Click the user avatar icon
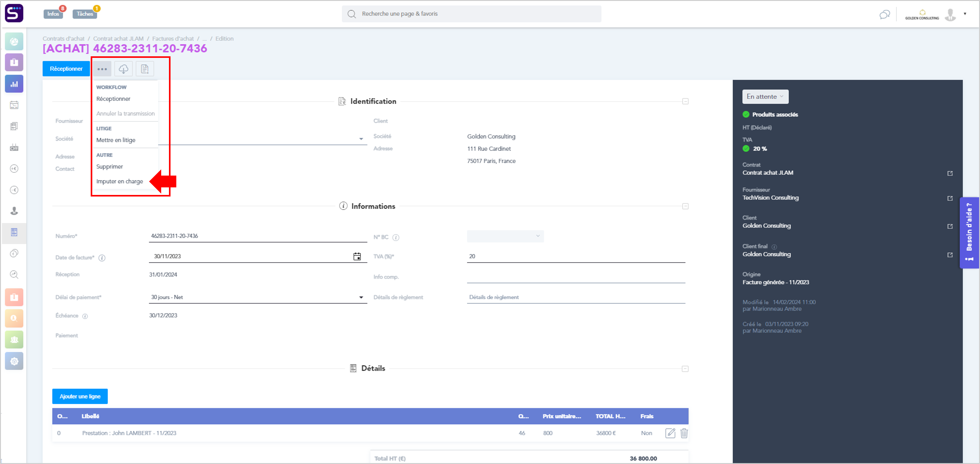This screenshot has height=464, width=980. click(x=950, y=14)
